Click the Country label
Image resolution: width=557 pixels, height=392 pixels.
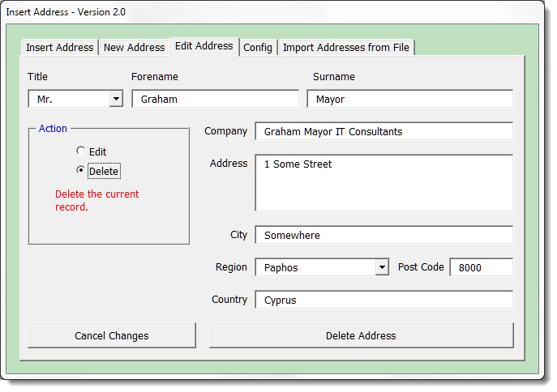(x=229, y=300)
